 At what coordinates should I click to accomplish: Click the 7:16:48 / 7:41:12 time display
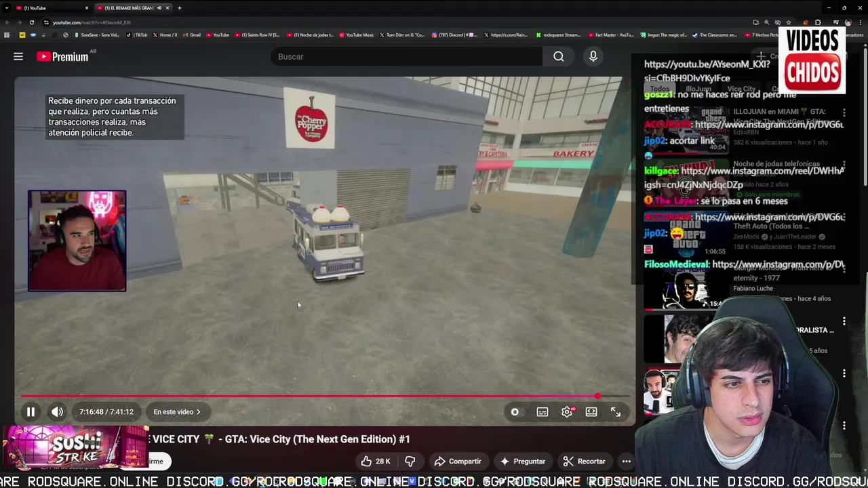106,411
